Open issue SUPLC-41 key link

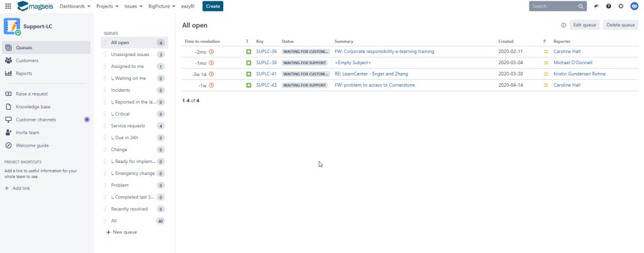pos(267,74)
